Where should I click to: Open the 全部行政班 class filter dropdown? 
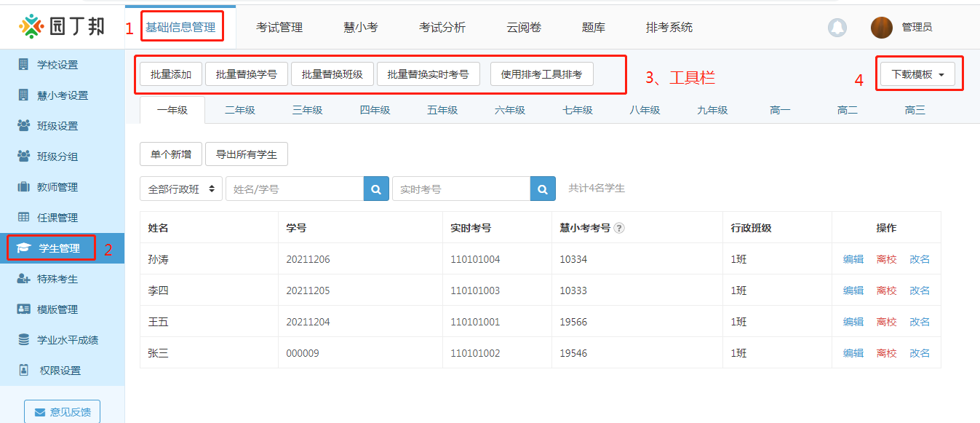coord(180,188)
